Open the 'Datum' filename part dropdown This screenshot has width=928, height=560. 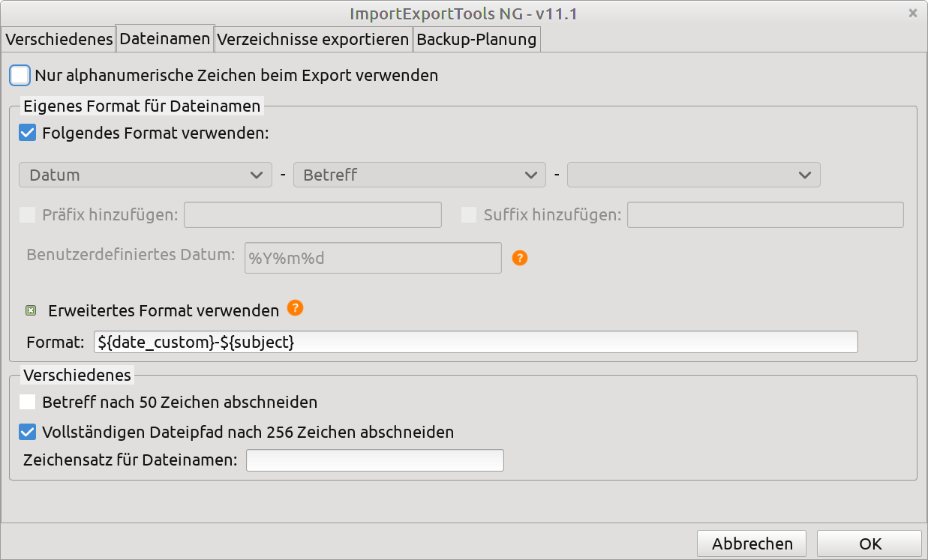(146, 175)
